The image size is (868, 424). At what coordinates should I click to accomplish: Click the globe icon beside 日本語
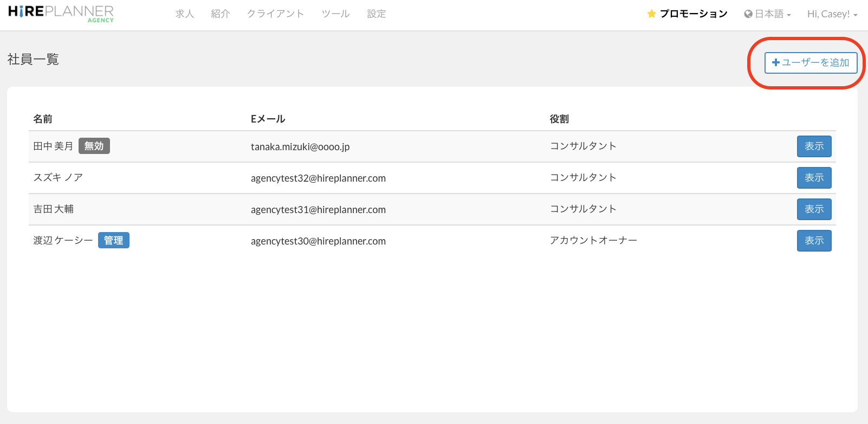point(748,14)
